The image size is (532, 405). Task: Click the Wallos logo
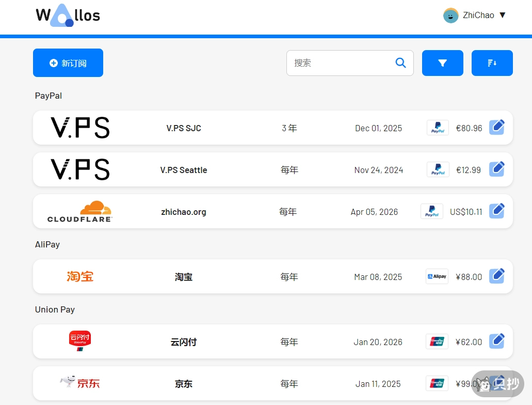click(68, 15)
